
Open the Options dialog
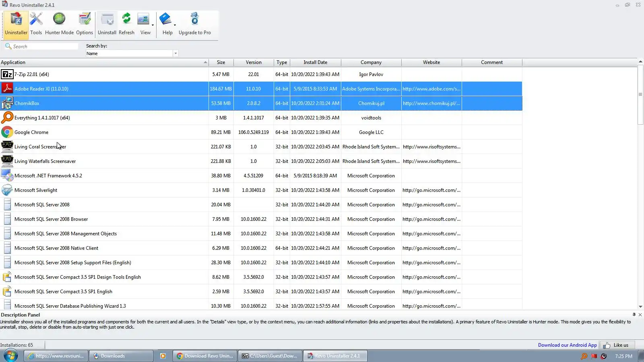click(85, 25)
